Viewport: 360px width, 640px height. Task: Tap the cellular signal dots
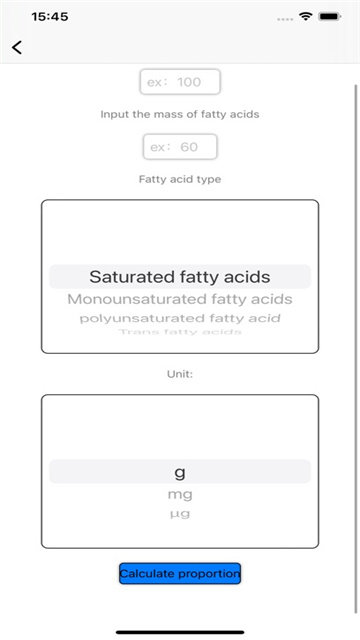pos(284,19)
